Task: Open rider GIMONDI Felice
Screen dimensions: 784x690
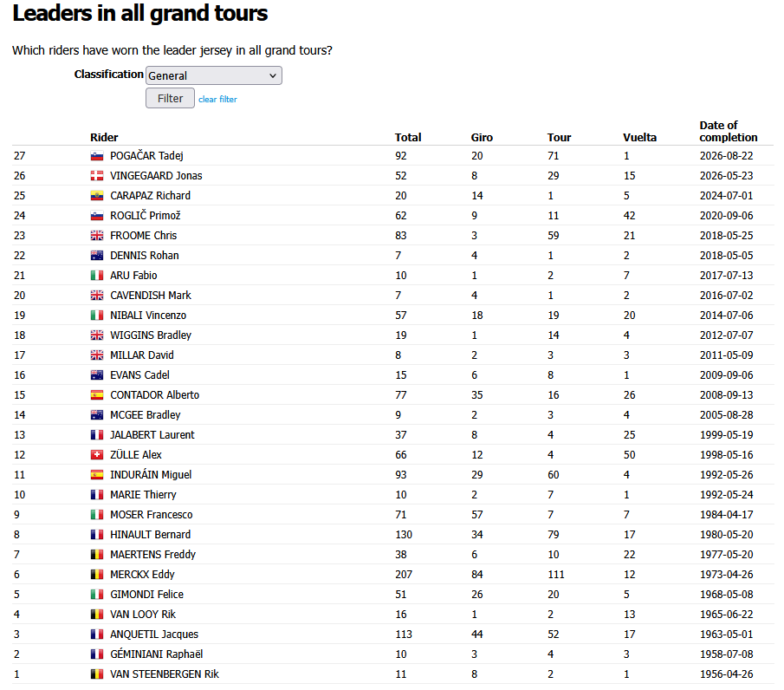Action: pyautogui.click(x=146, y=595)
